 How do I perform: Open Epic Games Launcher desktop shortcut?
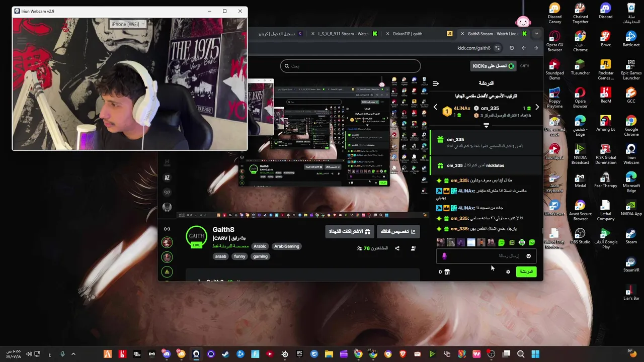(x=631, y=70)
